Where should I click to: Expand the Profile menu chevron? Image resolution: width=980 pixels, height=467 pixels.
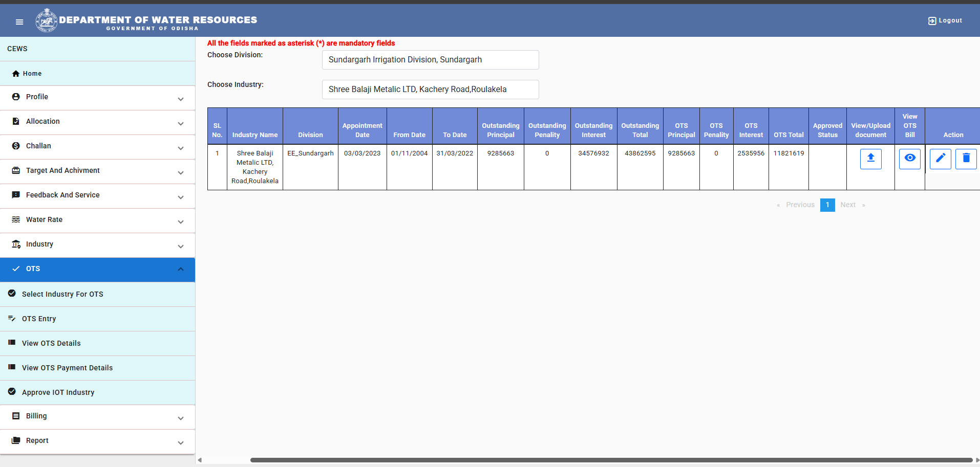coord(181,99)
